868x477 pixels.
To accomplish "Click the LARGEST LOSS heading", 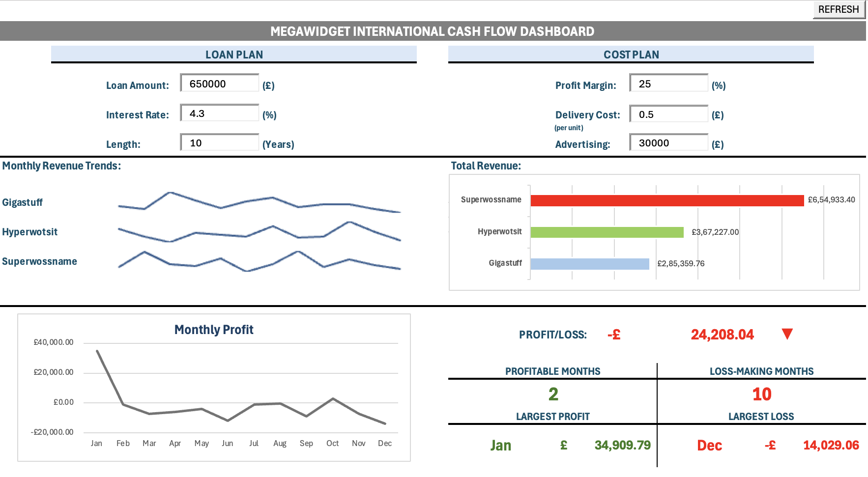I will (x=761, y=417).
